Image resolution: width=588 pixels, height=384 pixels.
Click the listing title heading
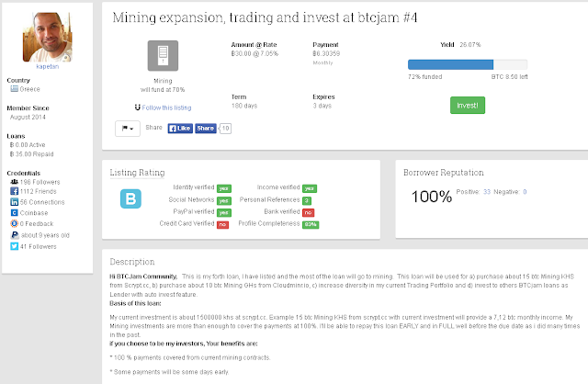click(265, 17)
